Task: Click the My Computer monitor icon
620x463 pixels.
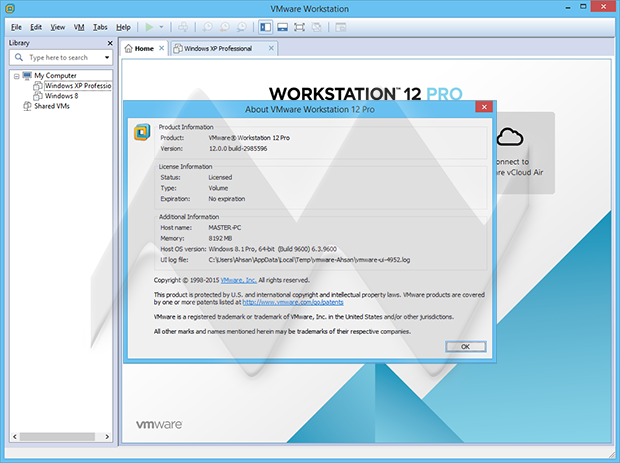Action: (27, 75)
